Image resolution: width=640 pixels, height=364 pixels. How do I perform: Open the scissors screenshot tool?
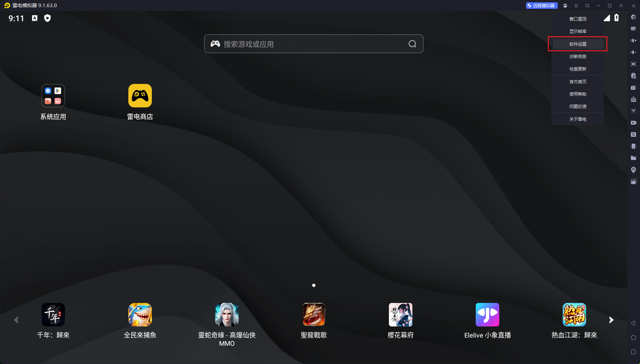633,111
